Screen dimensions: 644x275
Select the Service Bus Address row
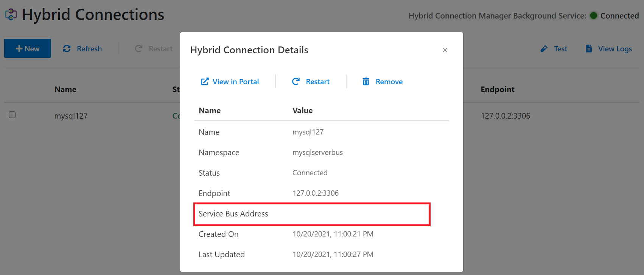click(x=312, y=214)
